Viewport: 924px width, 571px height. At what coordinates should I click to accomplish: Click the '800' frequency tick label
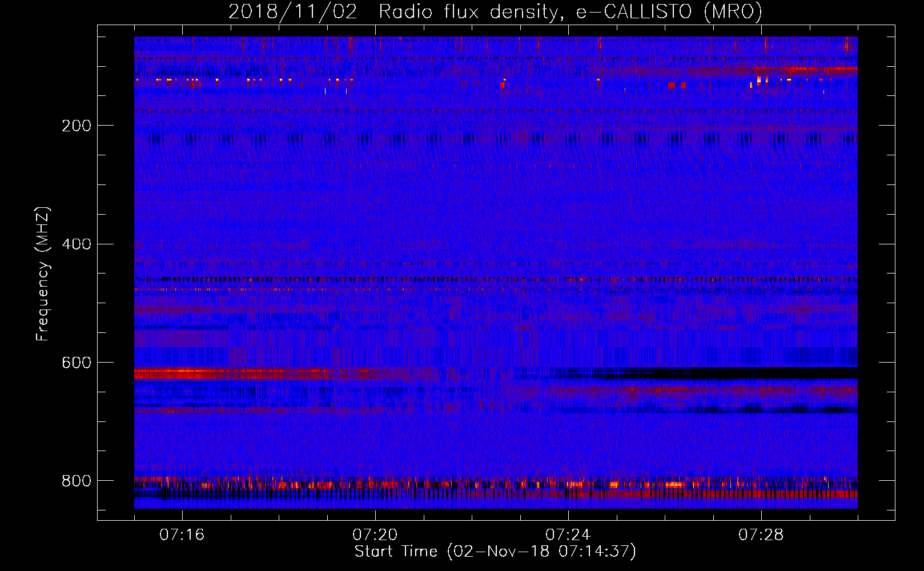coord(77,481)
